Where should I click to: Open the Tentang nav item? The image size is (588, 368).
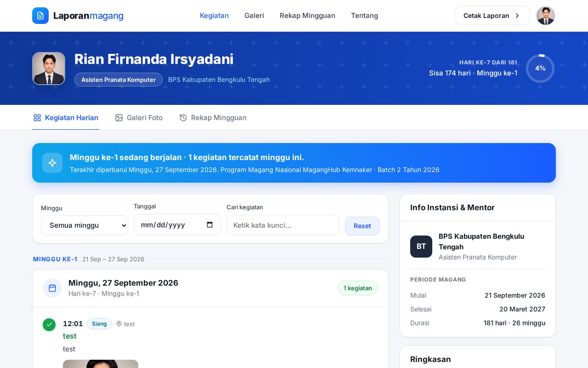[x=364, y=16]
